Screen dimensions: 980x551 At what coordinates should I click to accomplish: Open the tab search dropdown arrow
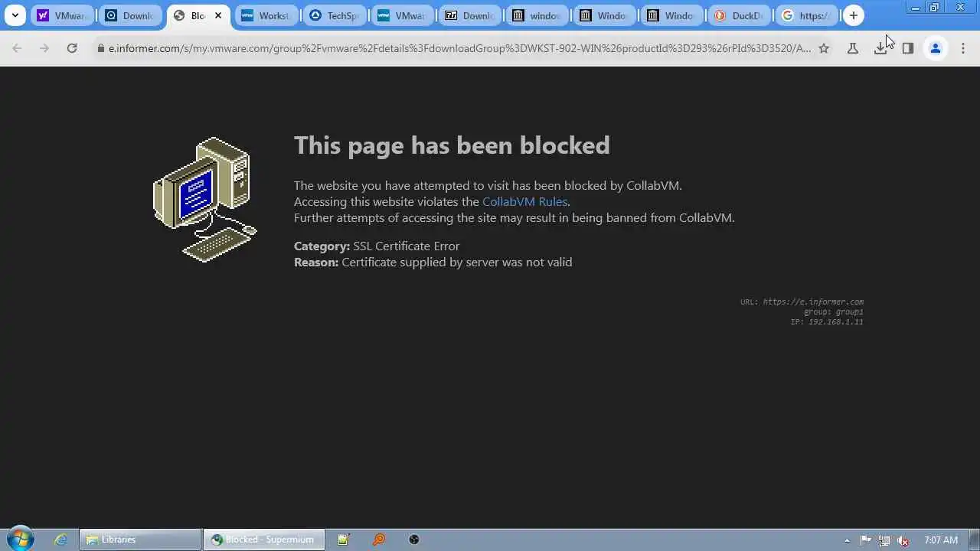point(15,15)
